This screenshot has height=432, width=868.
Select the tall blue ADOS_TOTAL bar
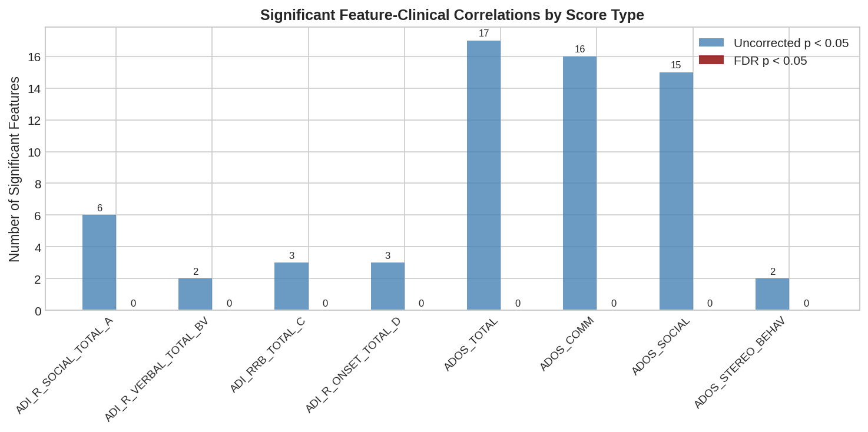pos(483,175)
